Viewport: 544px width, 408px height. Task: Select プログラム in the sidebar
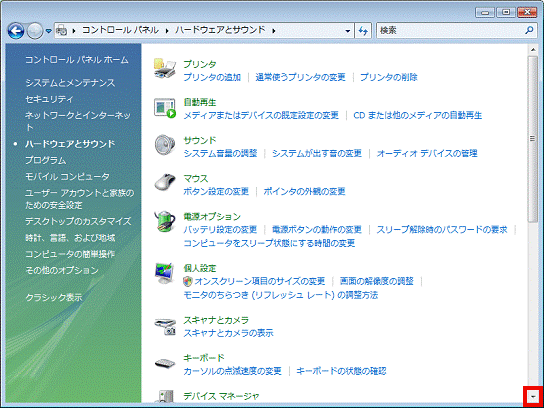[x=45, y=160]
